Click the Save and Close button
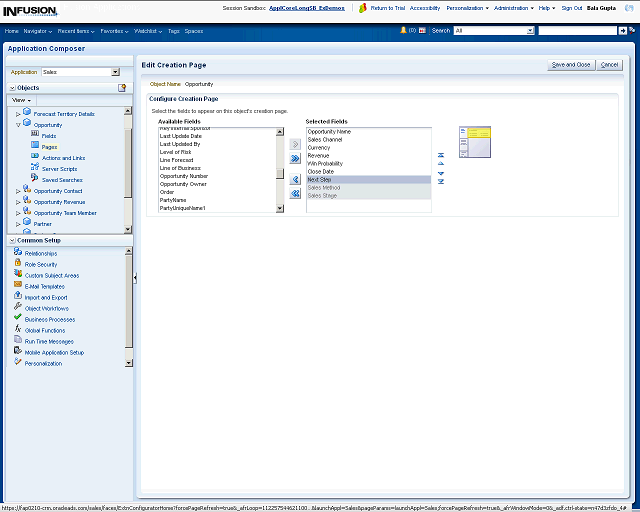The width and height of the screenshot is (640, 512). (x=570, y=65)
